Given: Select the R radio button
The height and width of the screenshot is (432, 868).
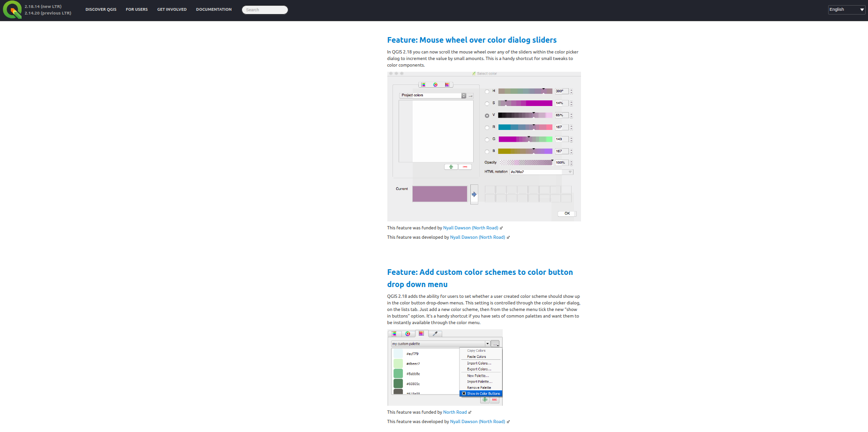Looking at the screenshot, I should click(x=487, y=128).
